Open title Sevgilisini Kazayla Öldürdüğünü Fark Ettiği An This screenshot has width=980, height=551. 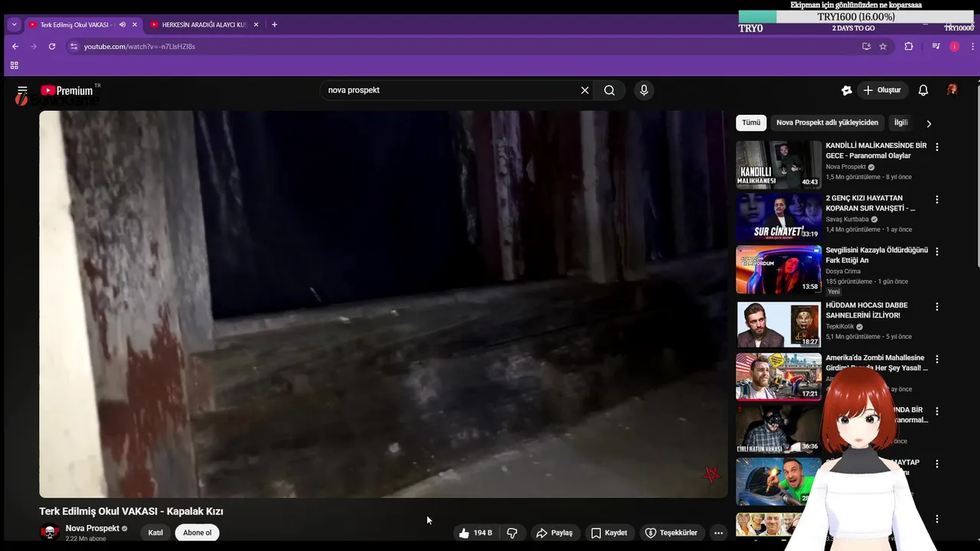877,255
